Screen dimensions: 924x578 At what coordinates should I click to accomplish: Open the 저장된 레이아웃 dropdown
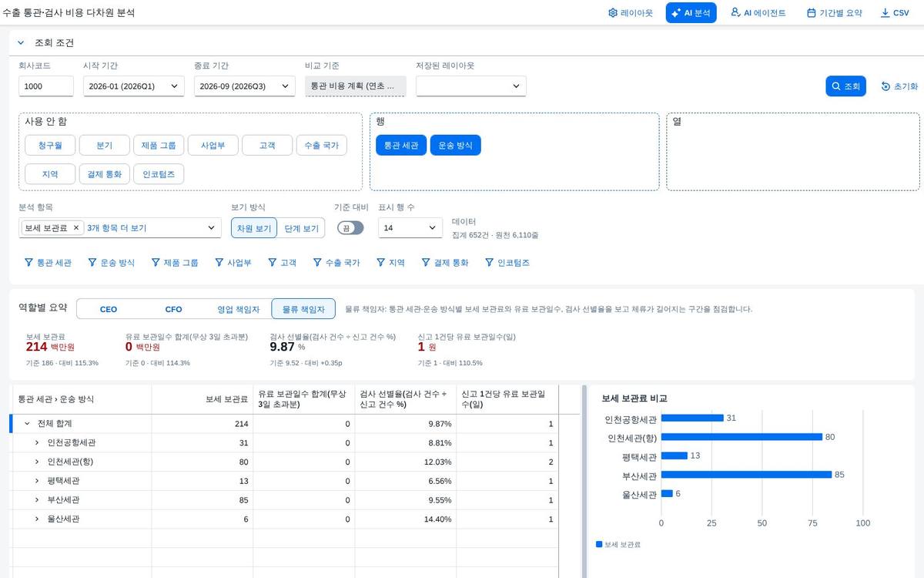471,86
